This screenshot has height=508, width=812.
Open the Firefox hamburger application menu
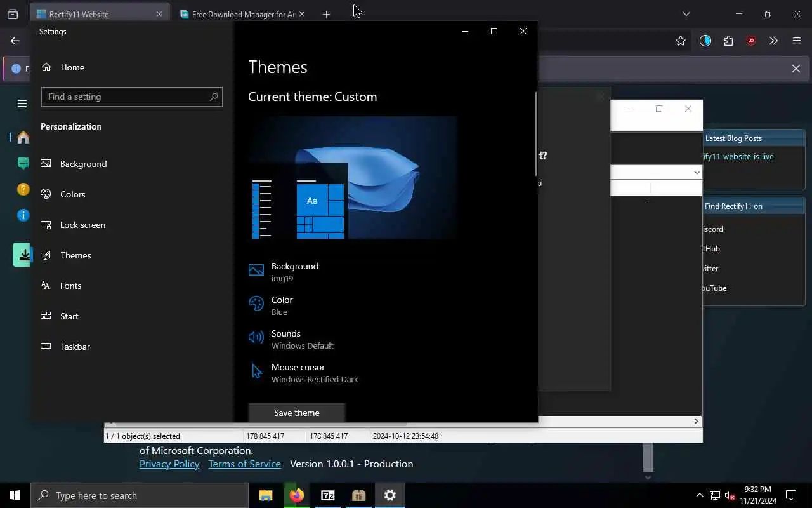coord(797,41)
